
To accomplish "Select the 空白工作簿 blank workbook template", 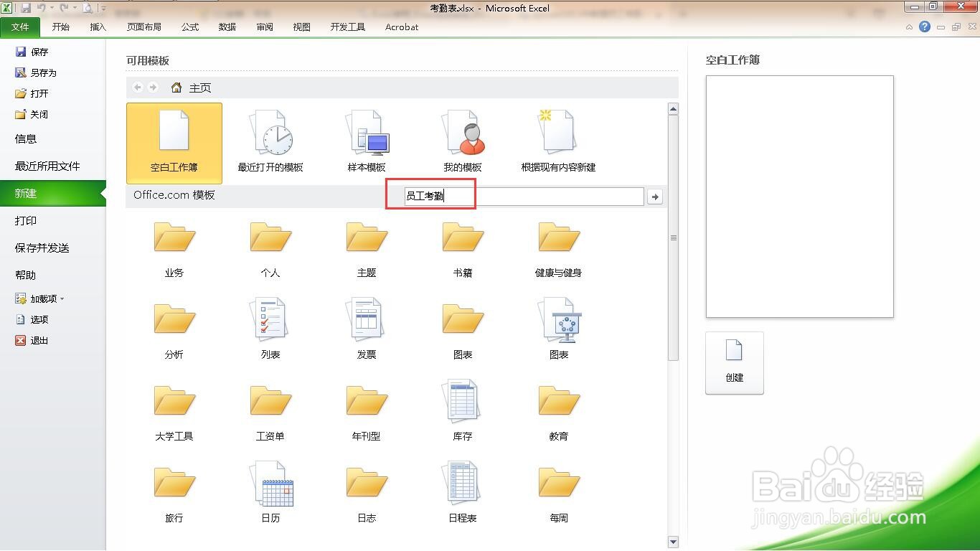I will click(174, 143).
